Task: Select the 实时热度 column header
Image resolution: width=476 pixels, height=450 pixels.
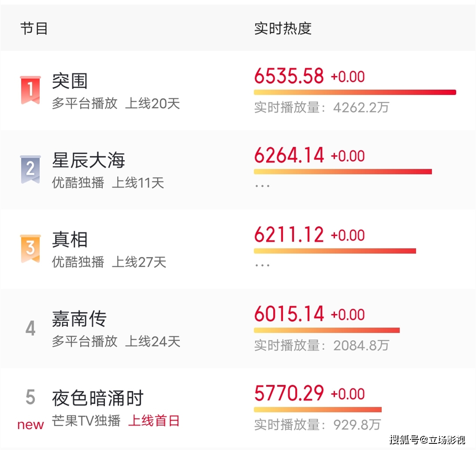Action: coord(283,28)
